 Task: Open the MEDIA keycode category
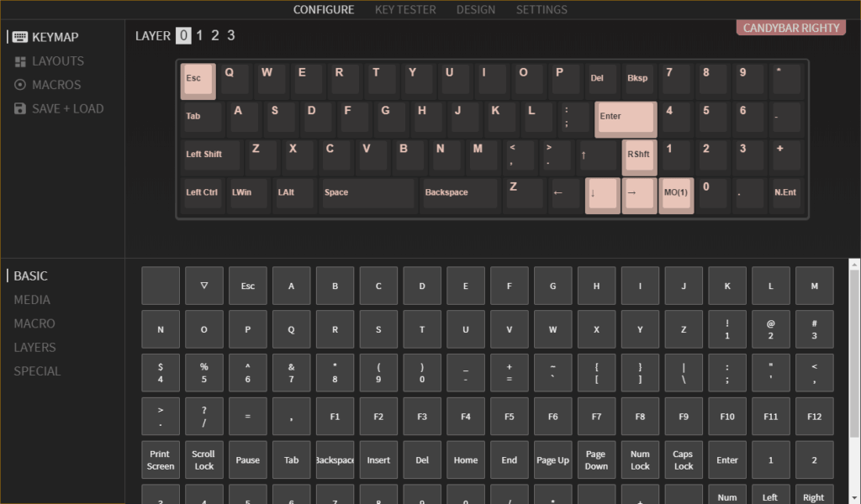(x=32, y=300)
